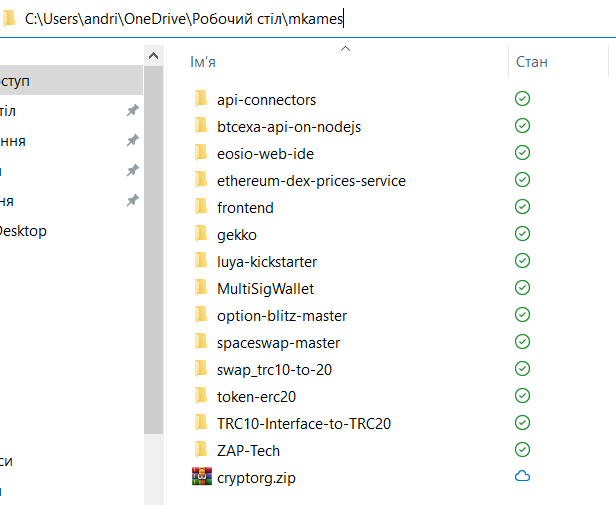Viewport: 616px width, 505px height.
Task: Click the folder icon in address bar
Action: point(8,18)
